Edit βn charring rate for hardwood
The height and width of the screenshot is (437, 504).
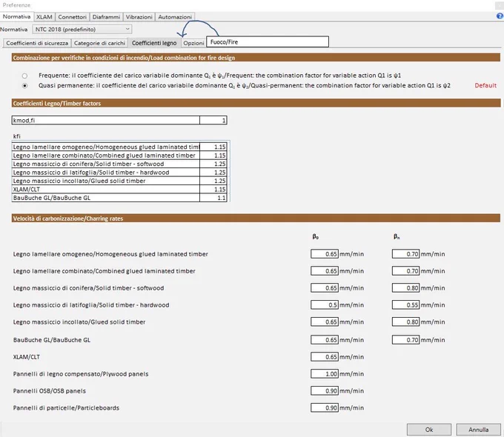pyautogui.click(x=405, y=305)
